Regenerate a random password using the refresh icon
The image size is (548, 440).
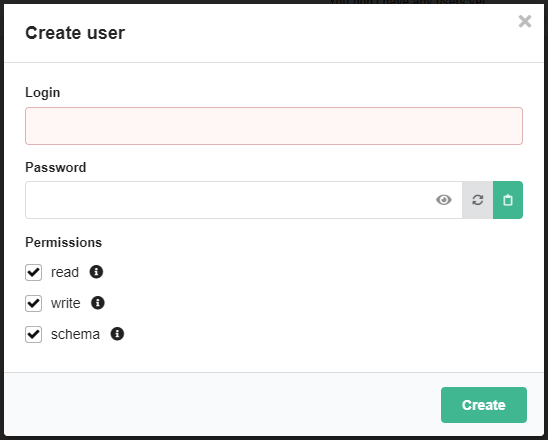point(477,200)
